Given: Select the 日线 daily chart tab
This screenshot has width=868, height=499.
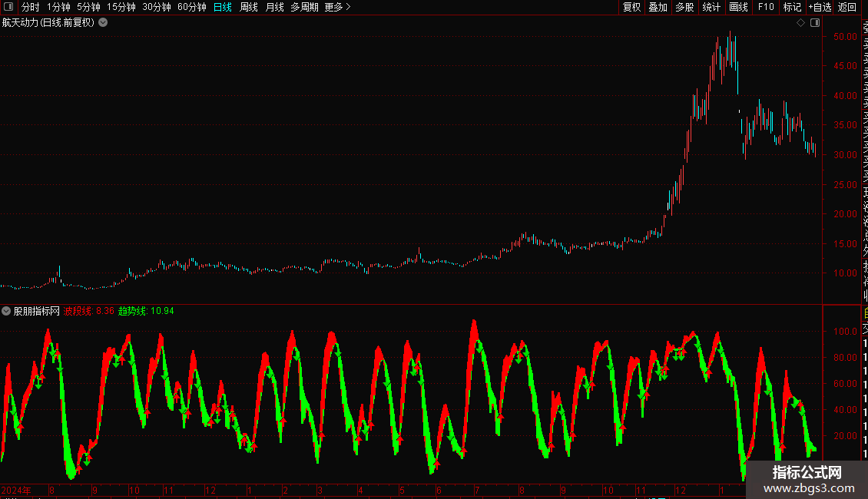Looking at the screenshot, I should pos(223,7).
